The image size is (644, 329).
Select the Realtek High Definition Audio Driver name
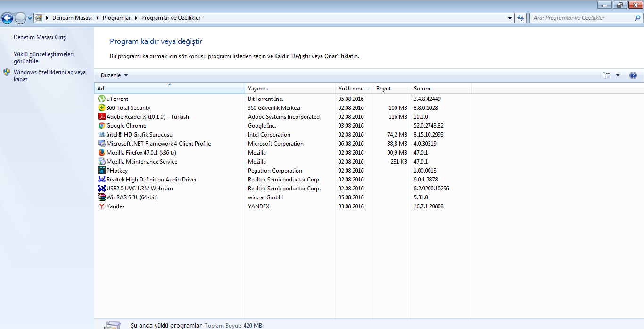152,180
